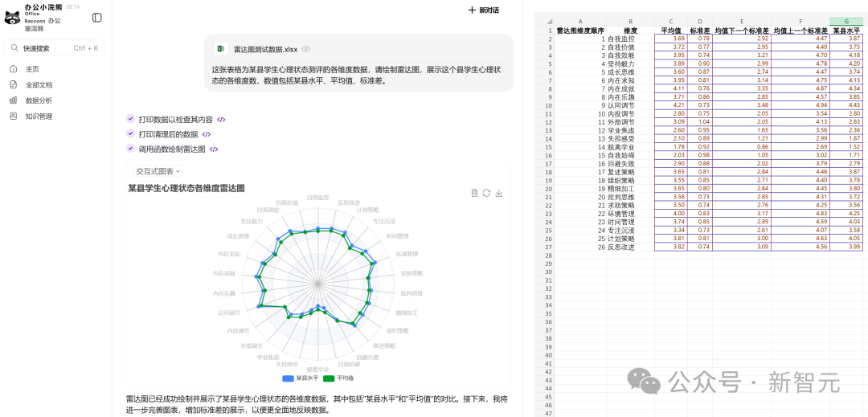Open 知识管理 in the sidebar

pos(39,117)
